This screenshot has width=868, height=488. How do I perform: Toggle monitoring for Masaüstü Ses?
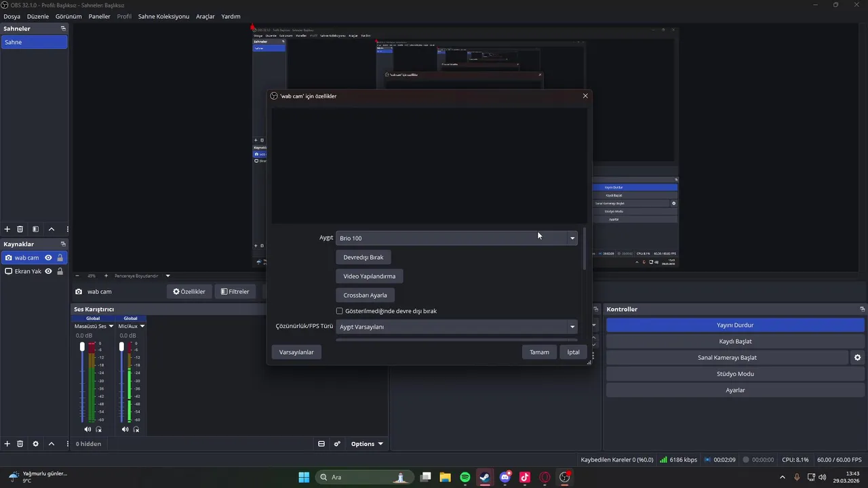point(99,429)
